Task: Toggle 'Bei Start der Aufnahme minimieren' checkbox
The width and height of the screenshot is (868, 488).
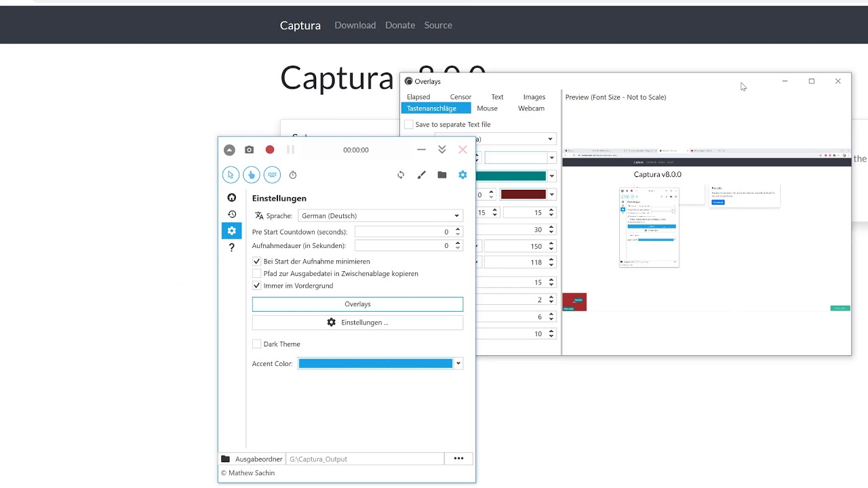Action: click(x=256, y=262)
